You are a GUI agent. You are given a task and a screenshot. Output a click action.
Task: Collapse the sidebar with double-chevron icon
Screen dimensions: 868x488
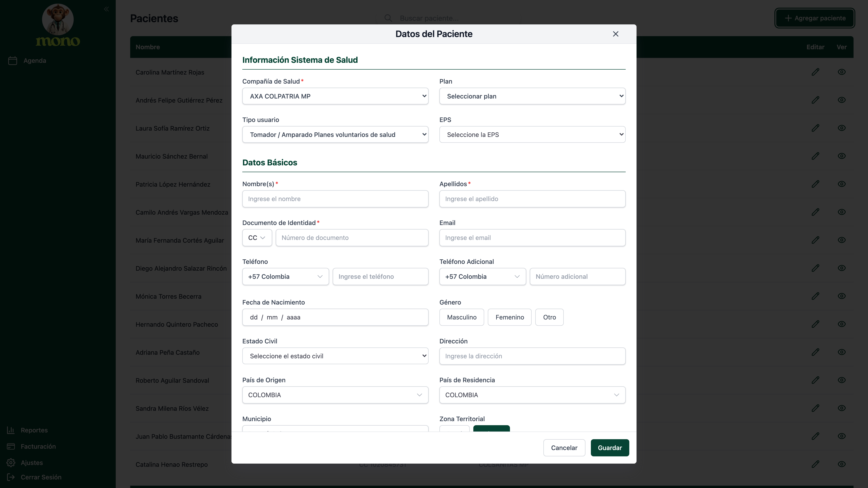click(106, 9)
